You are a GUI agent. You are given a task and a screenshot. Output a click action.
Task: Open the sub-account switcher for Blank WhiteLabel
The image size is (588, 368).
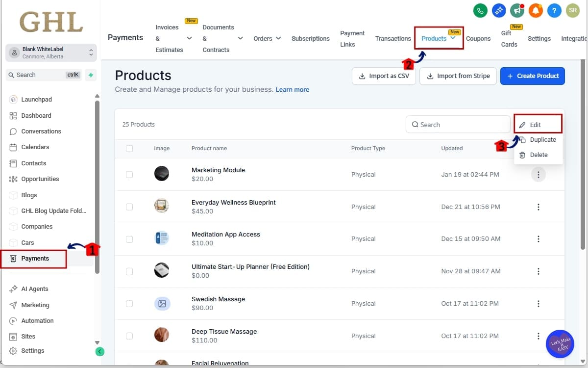(51, 53)
